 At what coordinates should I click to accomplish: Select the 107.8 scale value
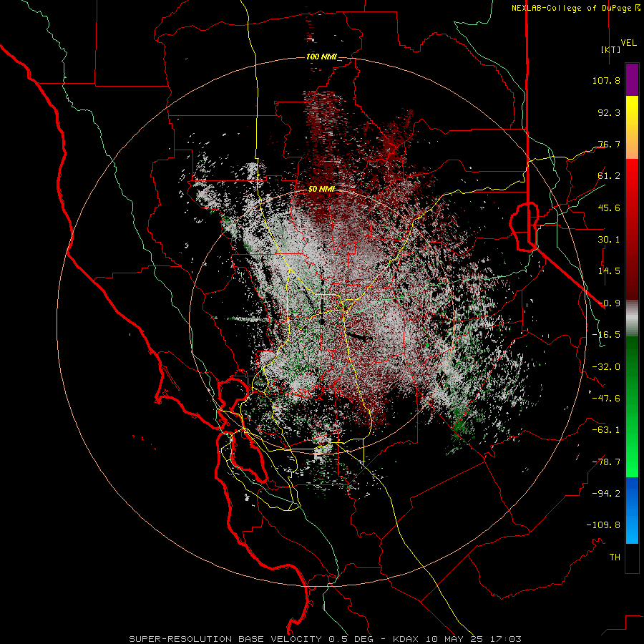pos(606,80)
